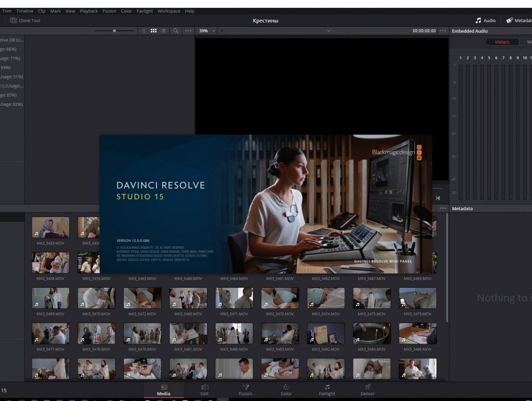Screen dimensions: 532x401
Task: Switch to the Fusion page
Action: click(x=245, y=390)
